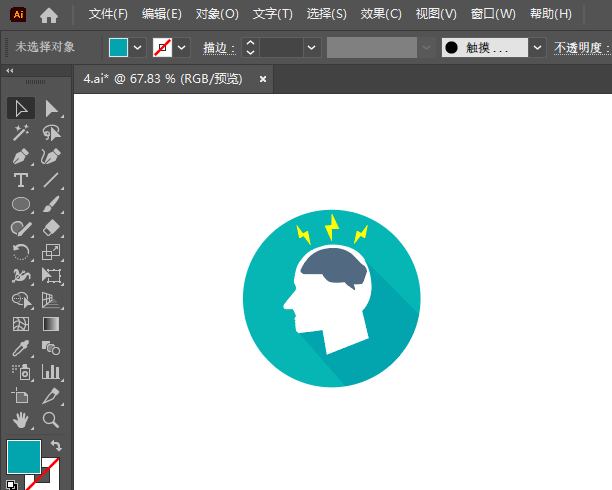Click the Illustrator Ai logo
The width and height of the screenshot is (612, 490).
tap(18, 15)
